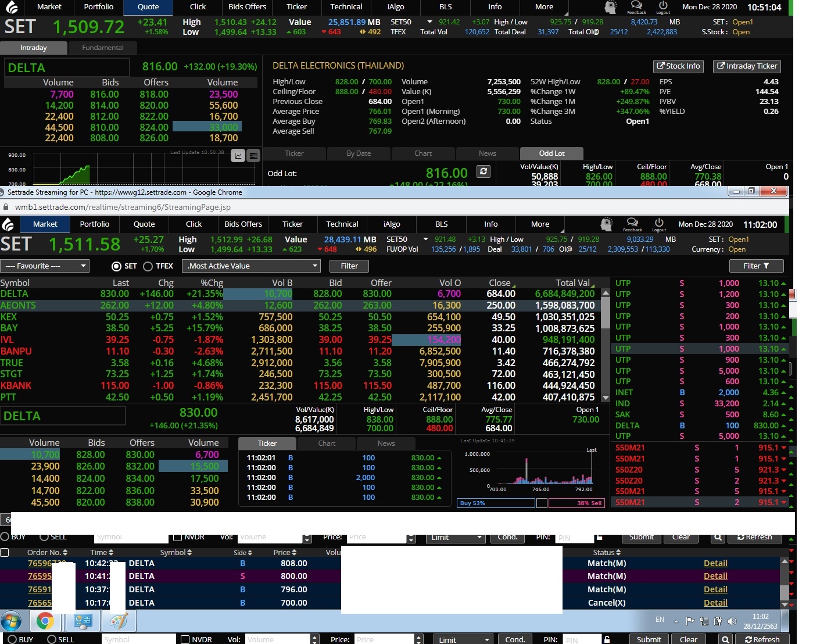Click the Submit button in the bottom order bar
Viewport: 838px width, 644px height.
click(649, 639)
